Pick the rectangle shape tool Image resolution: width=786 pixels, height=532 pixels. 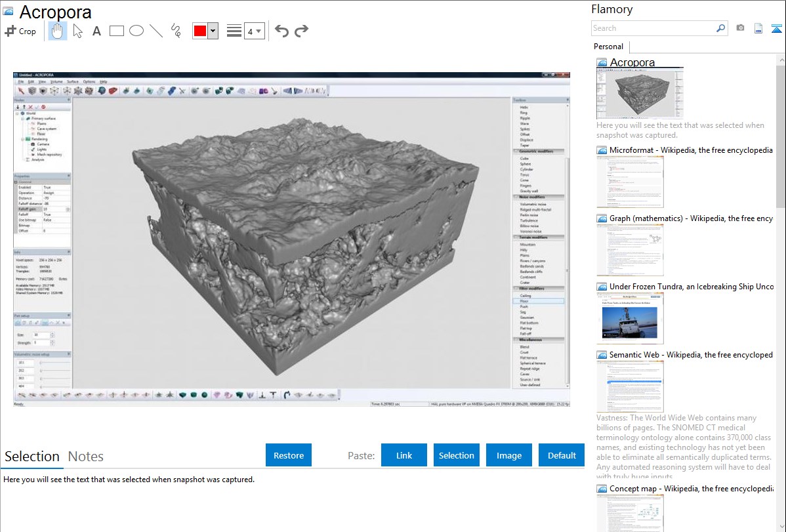pyautogui.click(x=117, y=31)
